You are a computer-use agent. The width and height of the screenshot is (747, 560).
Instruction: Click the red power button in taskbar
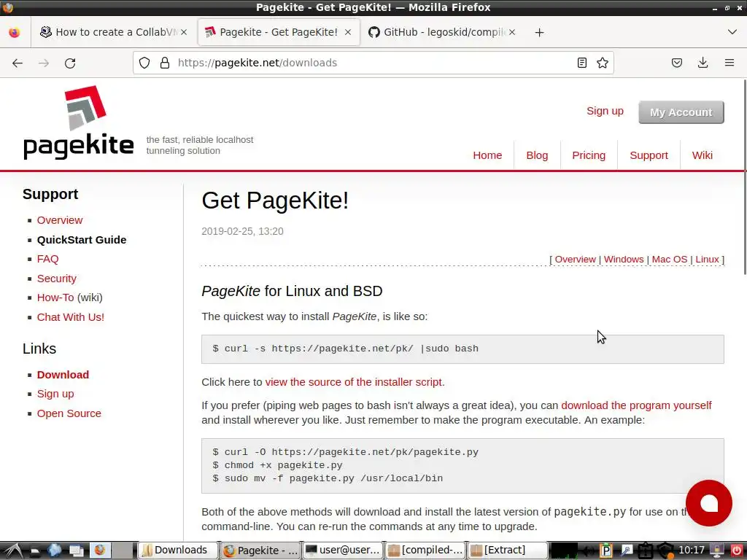pos(737,551)
